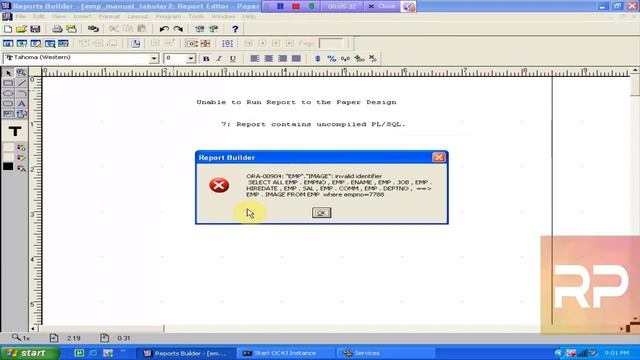Click the horizontal scrollbar left arrow

(33, 328)
